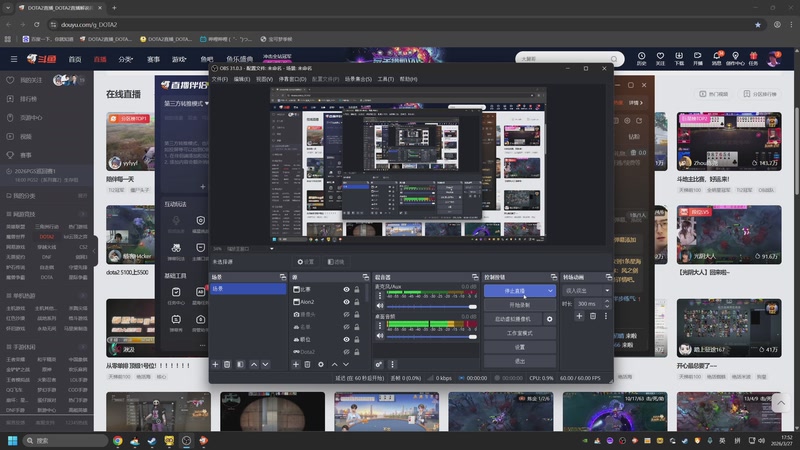Screen dimensions: 800x450
Task: Move scene down in Scenes panel
Action: [x=265, y=364]
